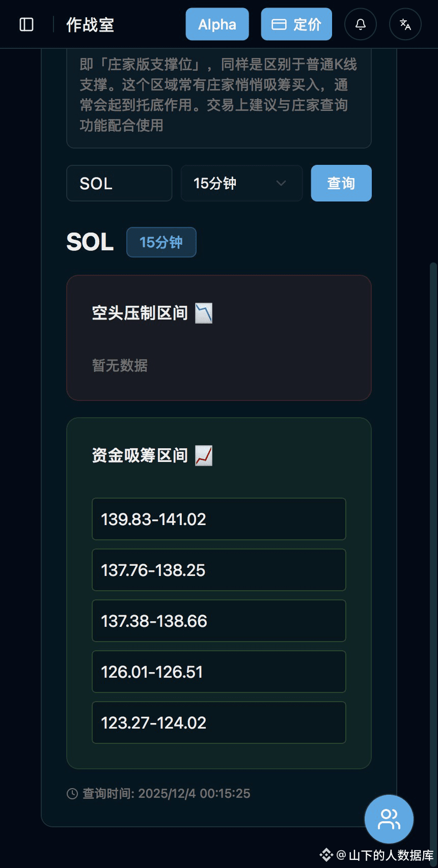Click the chart-down emoji in bearish section

click(204, 313)
